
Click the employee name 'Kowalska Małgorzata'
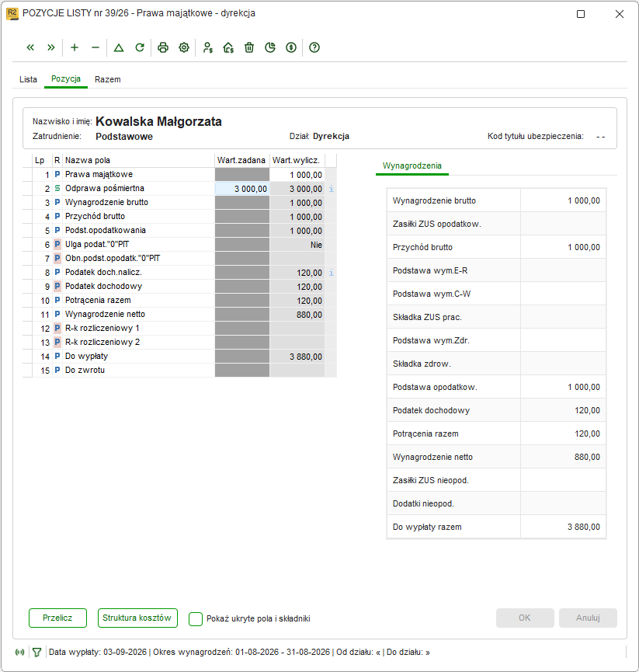158,121
